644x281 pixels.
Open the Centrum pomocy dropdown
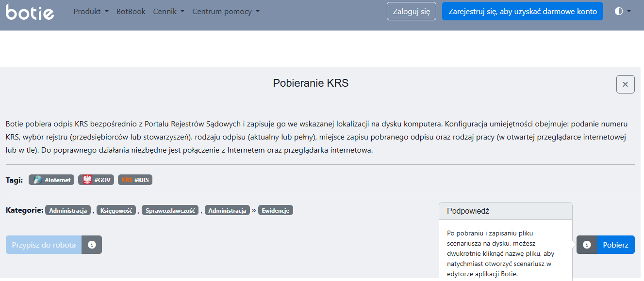click(226, 11)
